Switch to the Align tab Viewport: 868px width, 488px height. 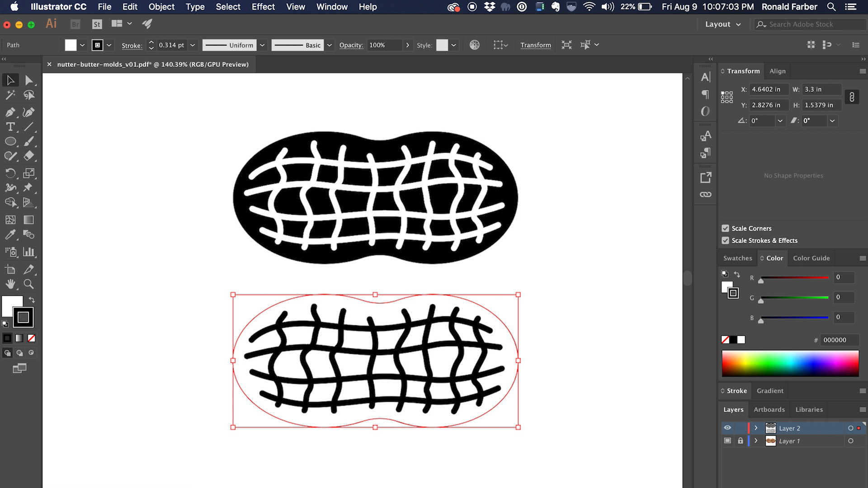click(x=777, y=71)
